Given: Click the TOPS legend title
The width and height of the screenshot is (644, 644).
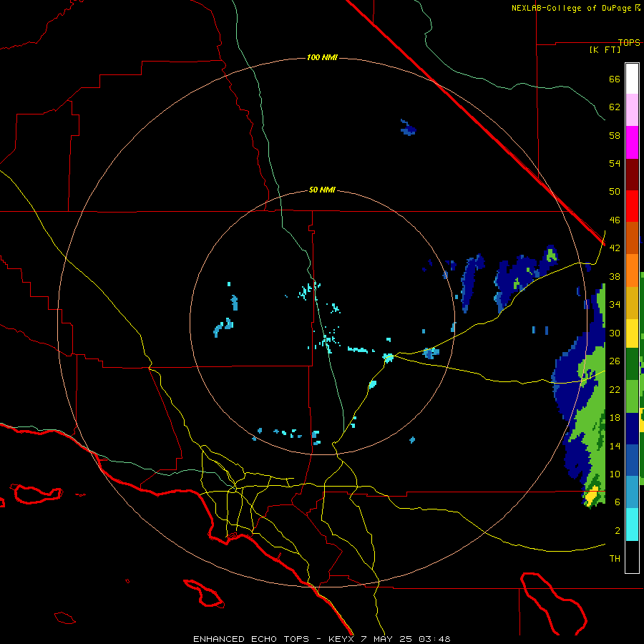Looking at the screenshot, I should coord(629,42).
